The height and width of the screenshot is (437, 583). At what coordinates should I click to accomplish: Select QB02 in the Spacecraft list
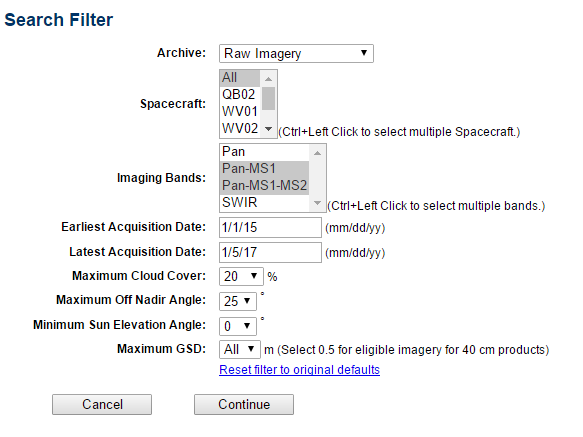point(240,94)
